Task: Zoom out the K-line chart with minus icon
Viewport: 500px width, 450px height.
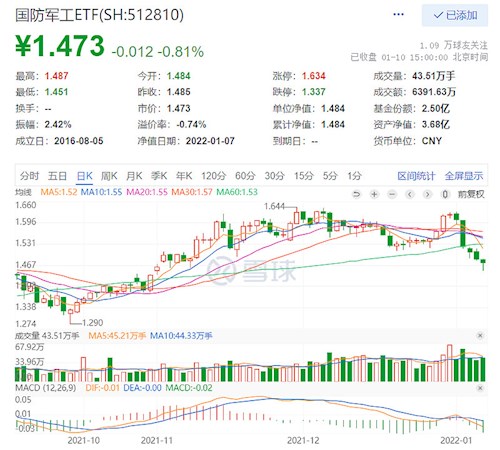Action: [x=392, y=194]
